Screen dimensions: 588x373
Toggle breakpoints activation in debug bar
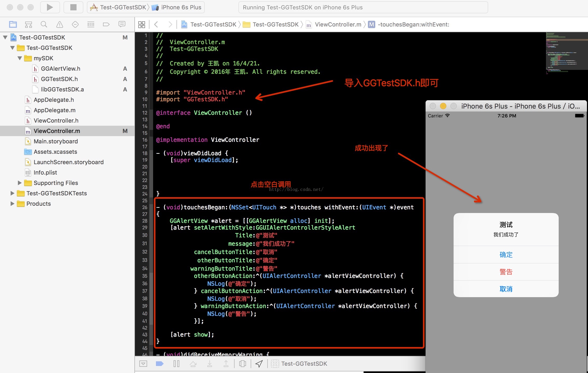(160, 364)
